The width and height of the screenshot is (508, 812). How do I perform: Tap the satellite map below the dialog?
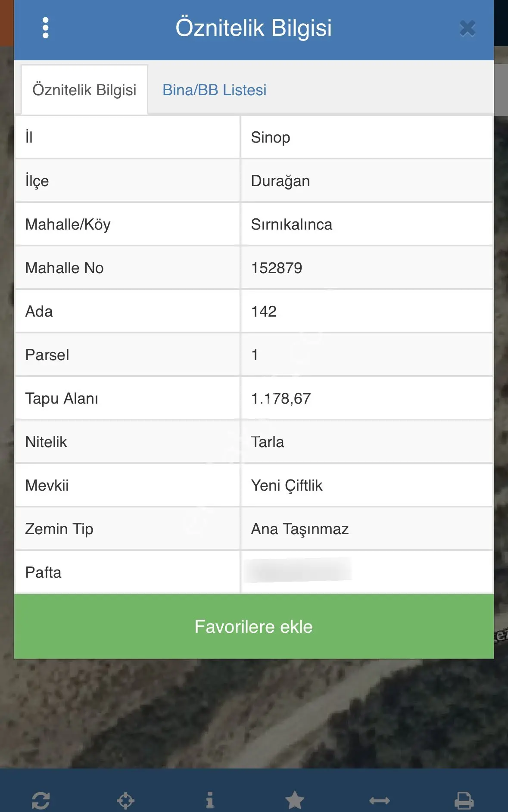[254, 713]
